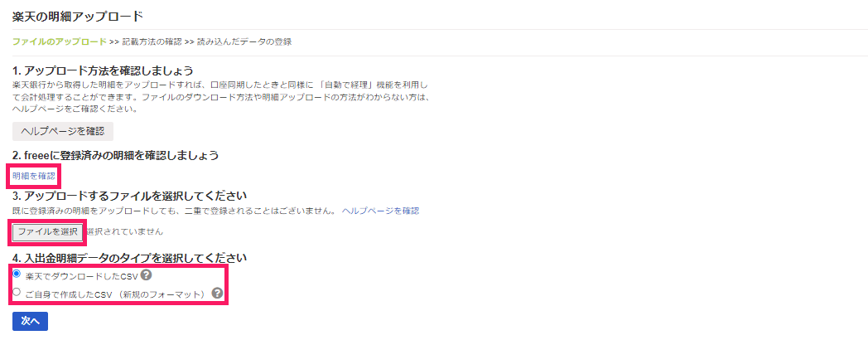
Task: Open the ヘルプページを確認 link in step 3
Action: (380, 211)
